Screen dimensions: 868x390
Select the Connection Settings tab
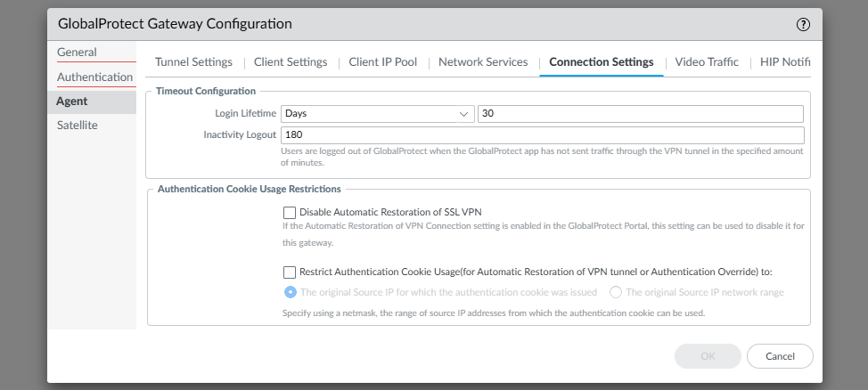click(602, 62)
